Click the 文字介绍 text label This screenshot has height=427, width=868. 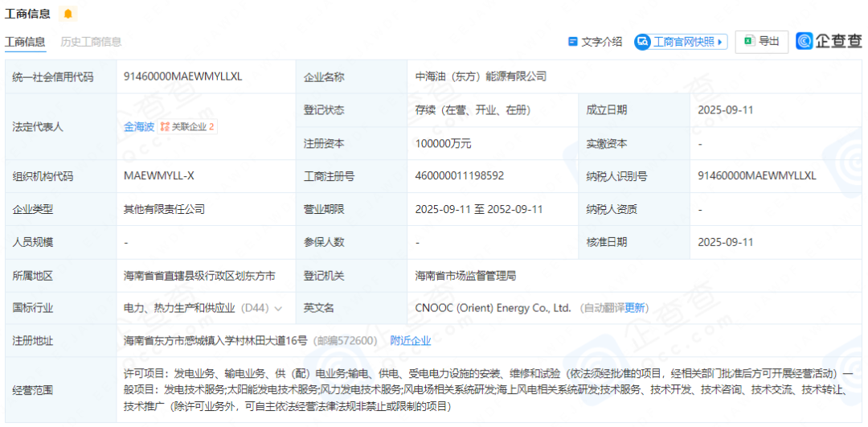coord(602,42)
